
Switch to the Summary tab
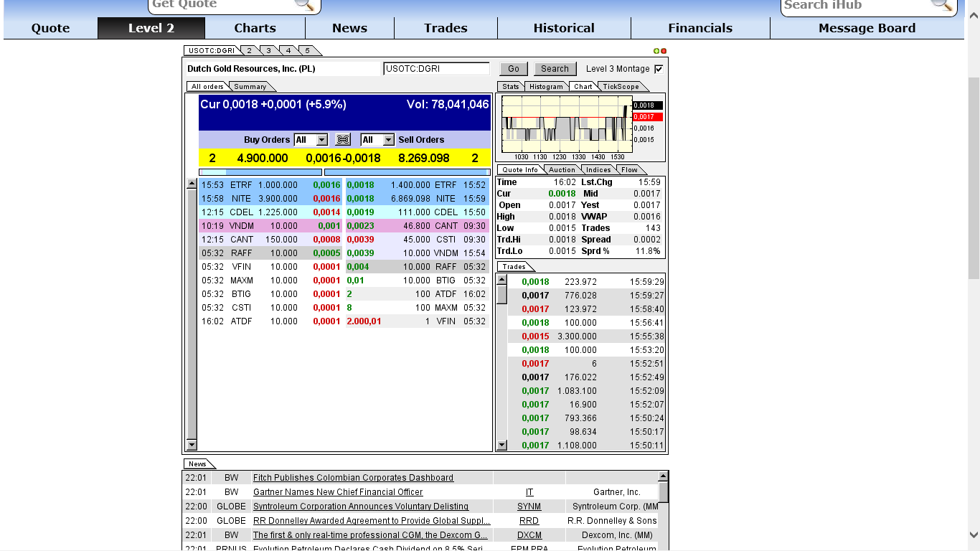coord(251,85)
